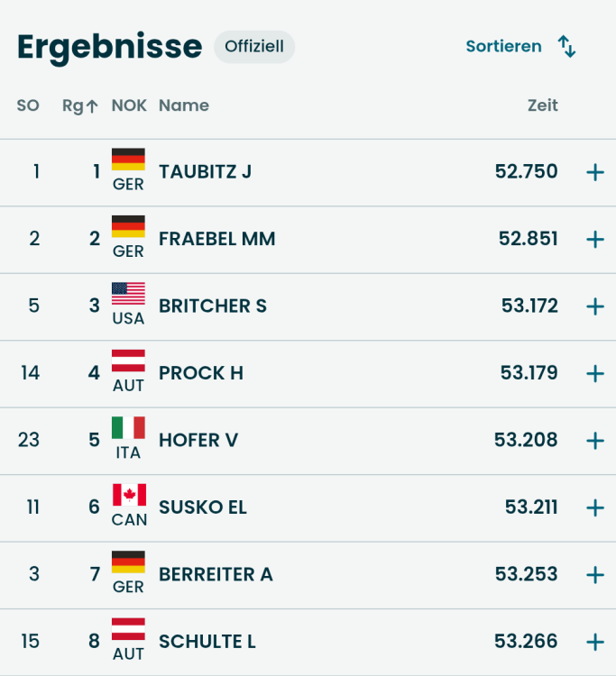
Task: Click plus icon for SCHULTE L
Action: [x=594, y=642]
